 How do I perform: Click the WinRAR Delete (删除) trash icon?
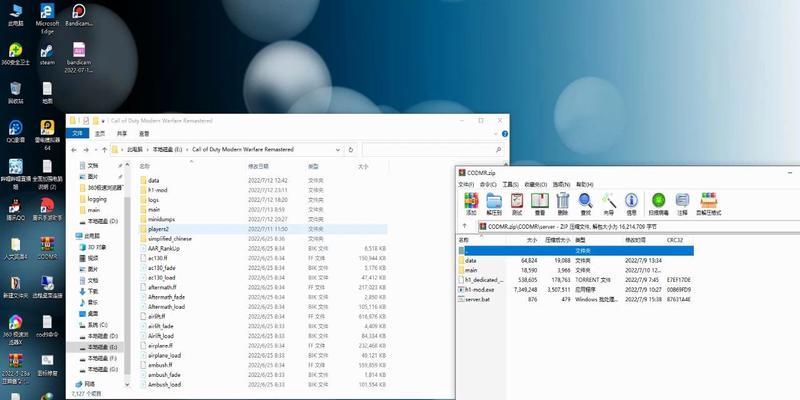tap(562, 201)
